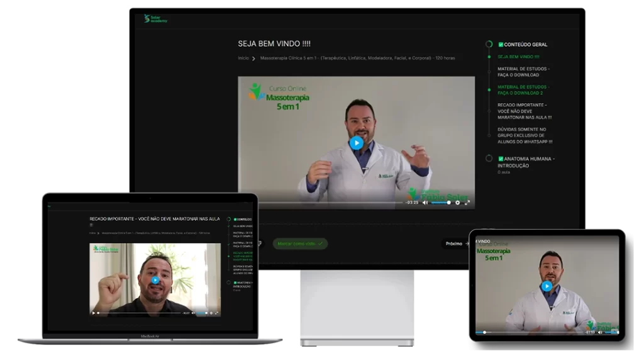Open lesson RECADO IMPORTANTE in the monitor sidebar

pyautogui.click(x=525, y=111)
